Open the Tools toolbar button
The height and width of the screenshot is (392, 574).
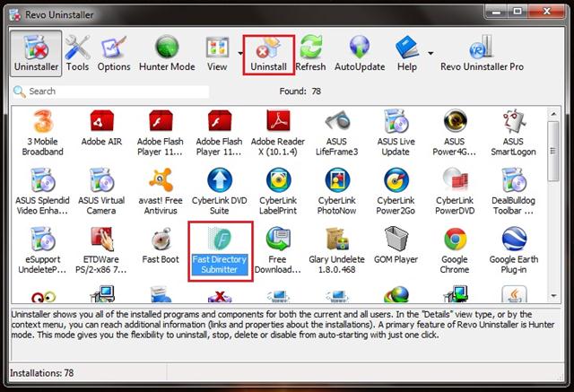tap(77, 54)
